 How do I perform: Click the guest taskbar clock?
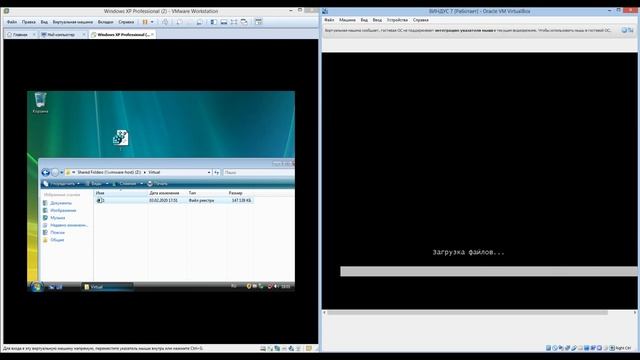(286, 287)
